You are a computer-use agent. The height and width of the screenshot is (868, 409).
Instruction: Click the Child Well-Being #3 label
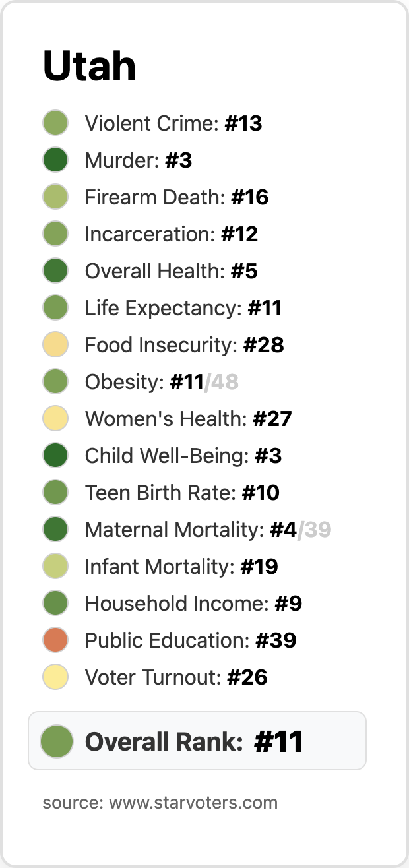point(183,456)
